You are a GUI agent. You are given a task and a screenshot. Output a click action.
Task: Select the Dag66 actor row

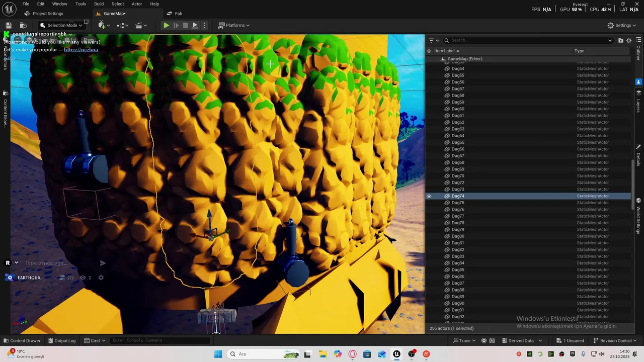point(528,149)
